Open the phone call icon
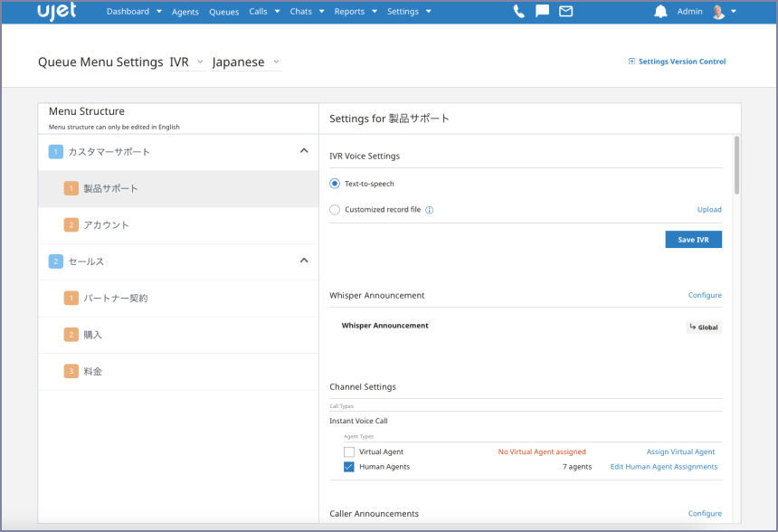 point(519,12)
